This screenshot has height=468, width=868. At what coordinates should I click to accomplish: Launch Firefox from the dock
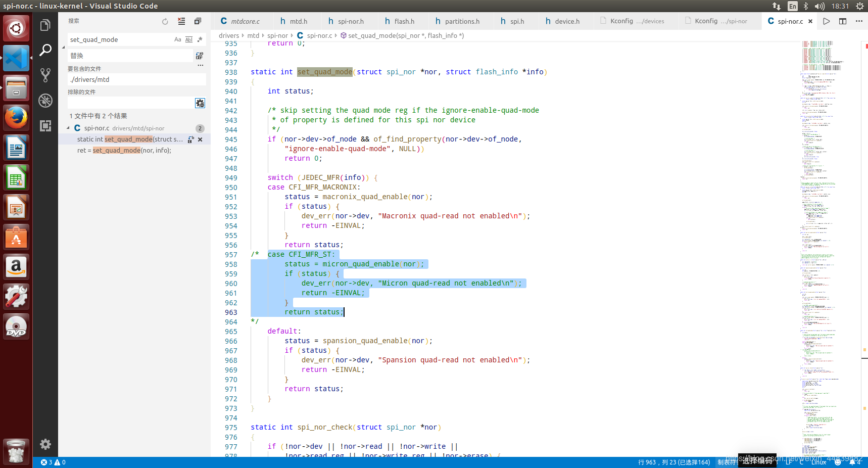pos(16,118)
